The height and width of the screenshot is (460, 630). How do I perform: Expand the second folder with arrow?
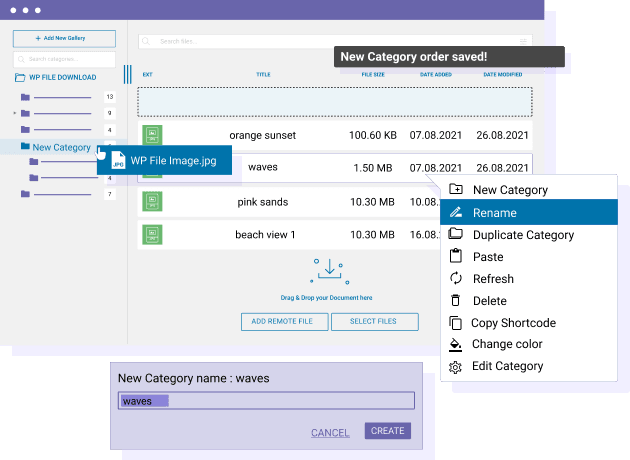pos(15,113)
